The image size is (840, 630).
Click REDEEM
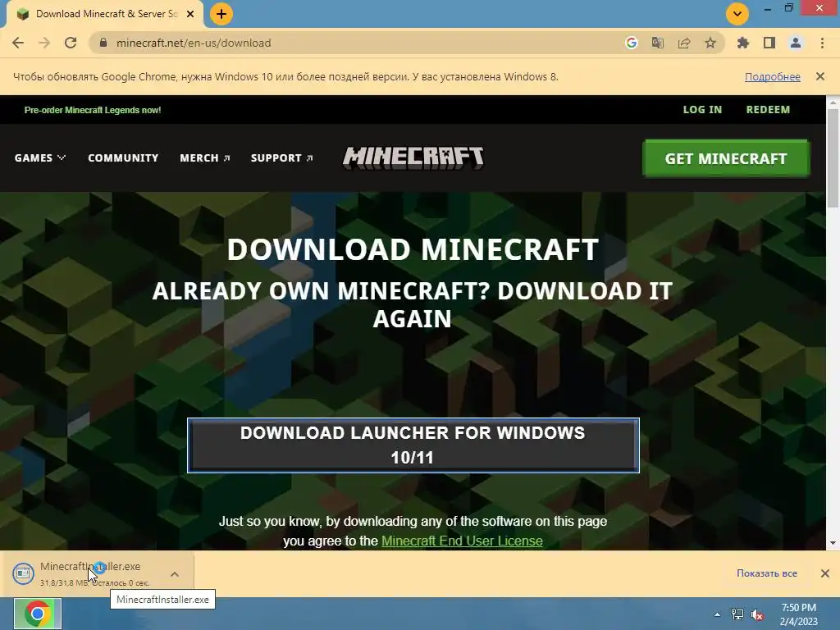click(768, 110)
